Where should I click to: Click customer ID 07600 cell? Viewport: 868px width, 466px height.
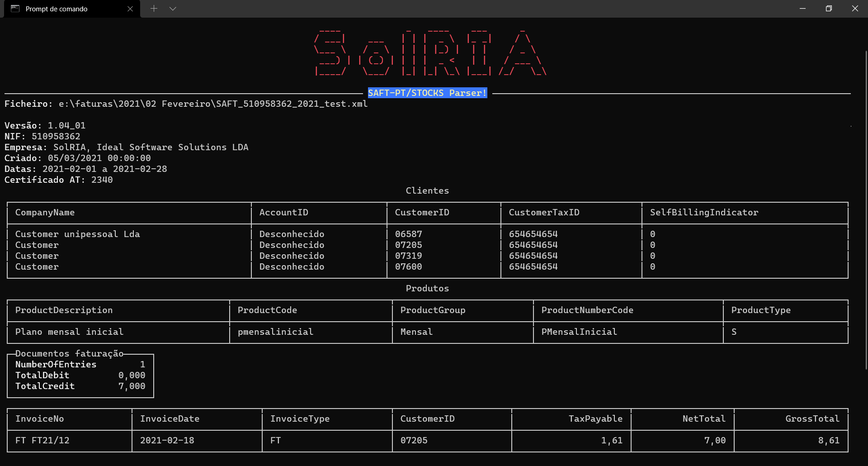pos(408,266)
